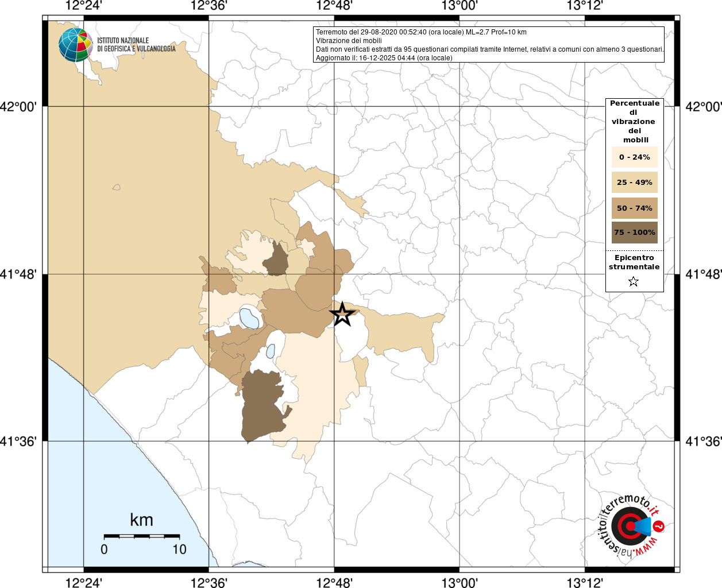This screenshot has width=722, height=588.
Task: Click the top axis label 12°24'
Action: click(x=84, y=6)
